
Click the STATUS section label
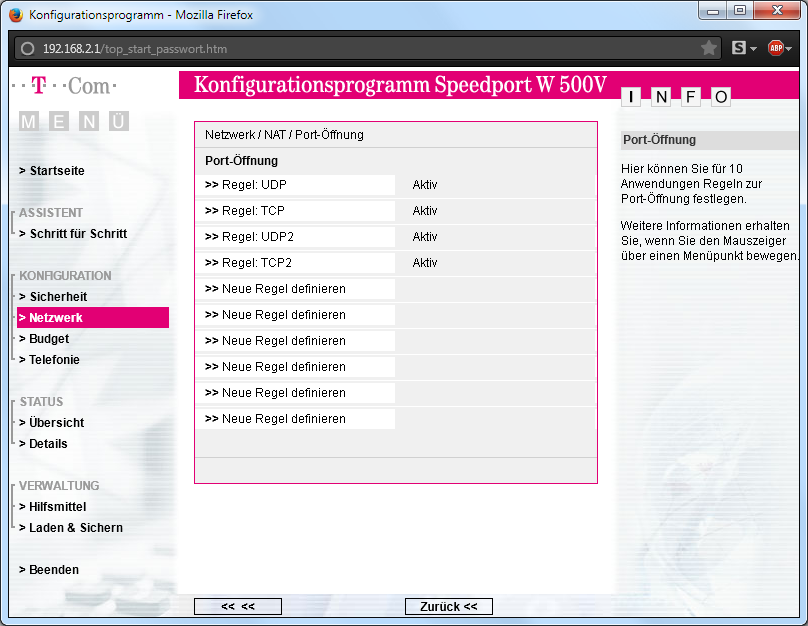(x=42, y=402)
